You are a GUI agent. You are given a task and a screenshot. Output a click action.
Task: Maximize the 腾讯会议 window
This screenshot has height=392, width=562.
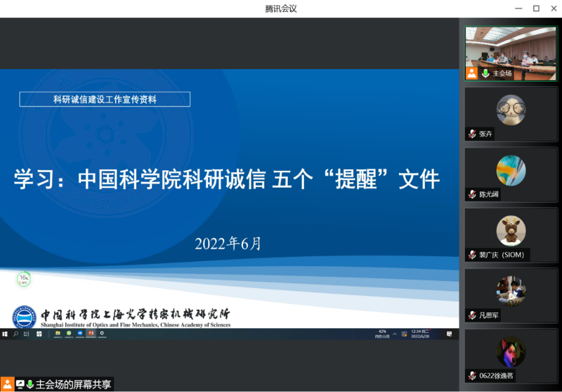tap(536, 8)
